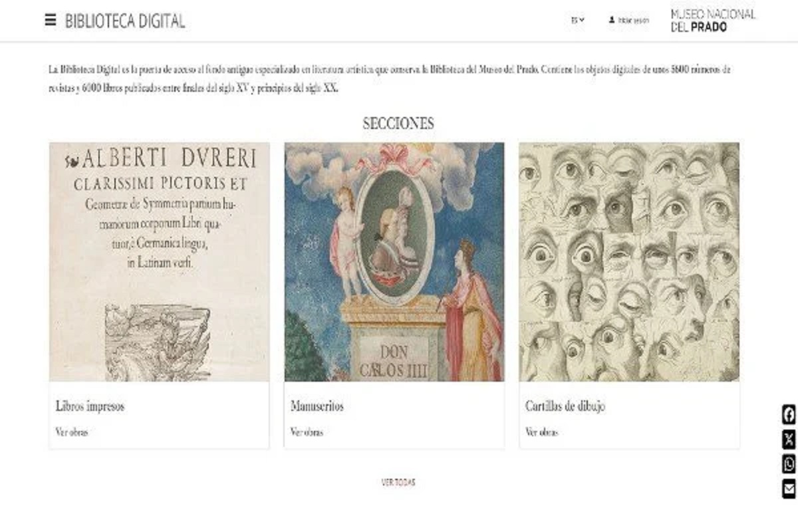This screenshot has width=798, height=532.
Task: Open the hamburger menu icon
Action: [x=51, y=20]
